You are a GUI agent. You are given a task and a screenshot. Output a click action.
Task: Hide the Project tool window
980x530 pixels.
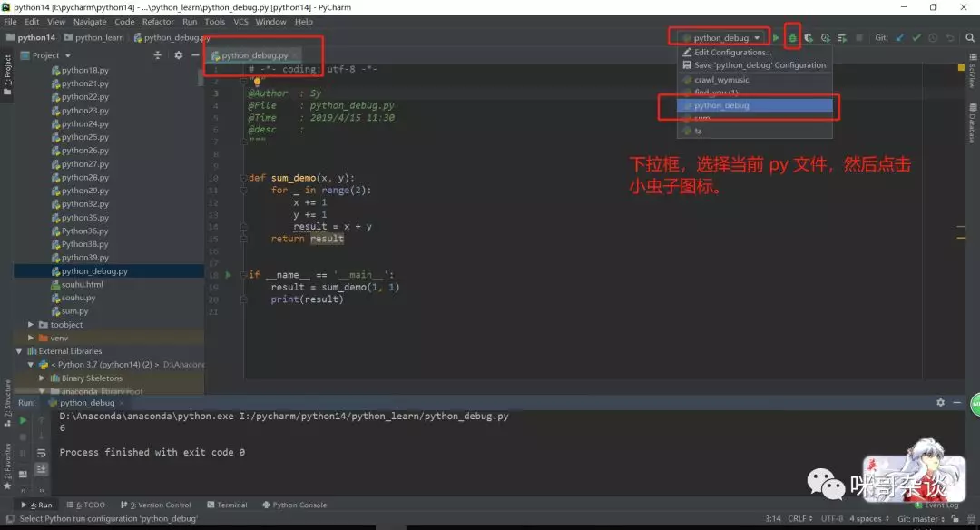pos(195,55)
